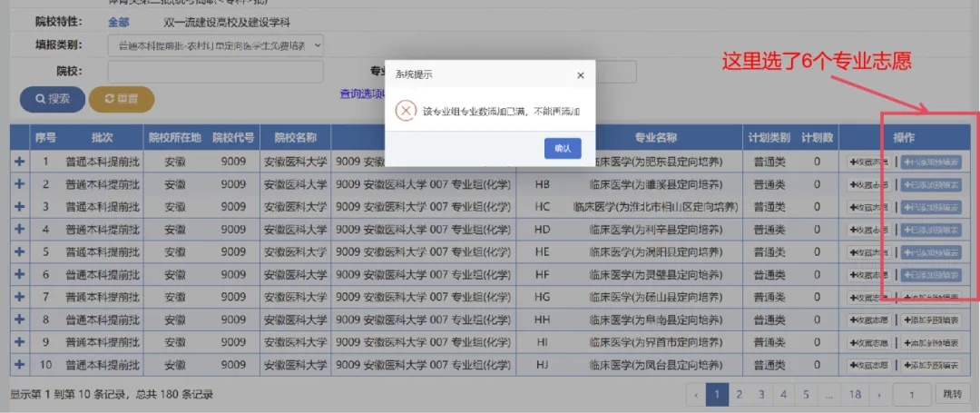The image size is (980, 413).
Task: Go to page 5 in pagination
Action: 806,394
